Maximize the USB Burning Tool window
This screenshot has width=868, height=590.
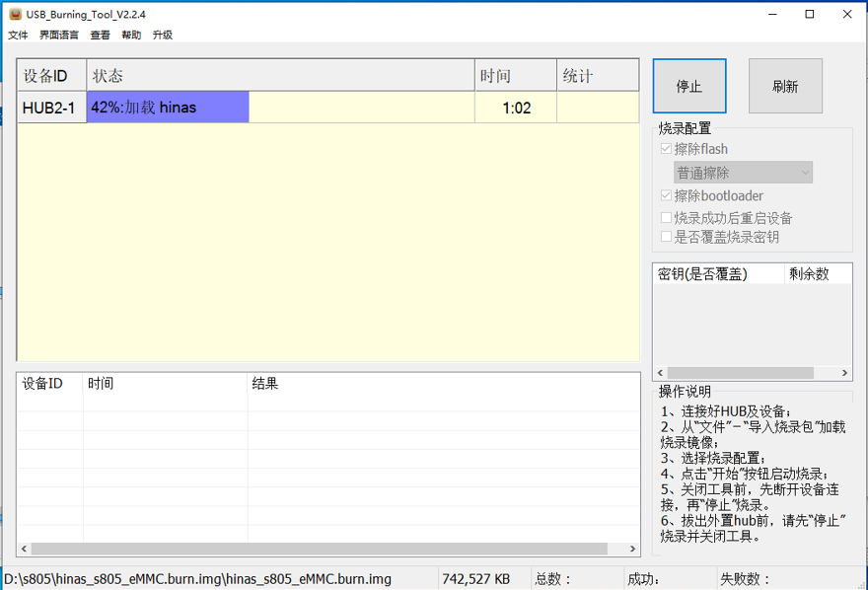(809, 15)
